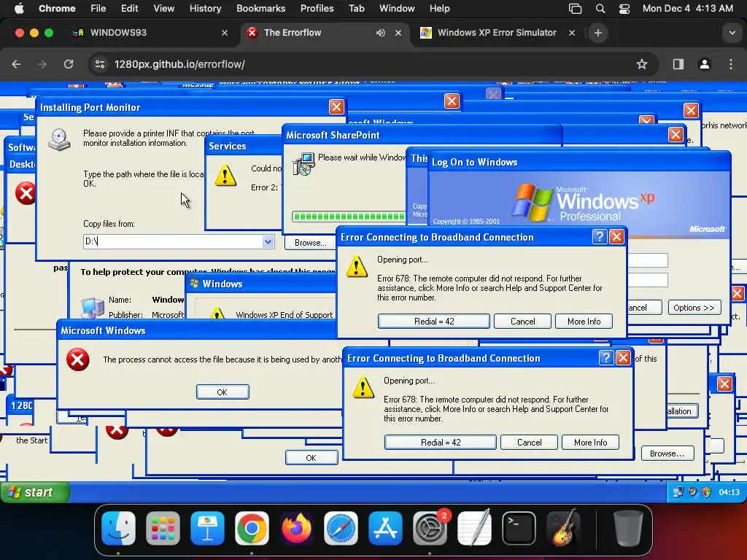Click the XP taskbar clock 04:13
The height and width of the screenshot is (560, 747).
pos(729,492)
